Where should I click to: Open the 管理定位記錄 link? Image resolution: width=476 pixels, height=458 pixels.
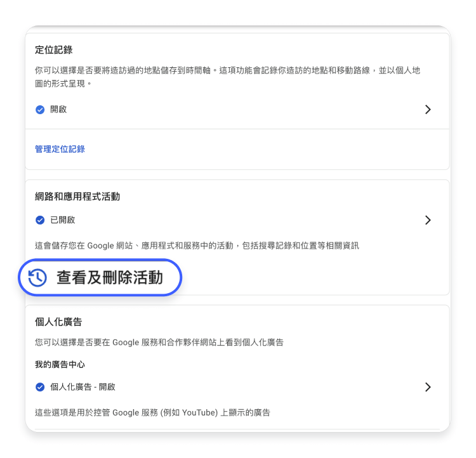point(60,149)
